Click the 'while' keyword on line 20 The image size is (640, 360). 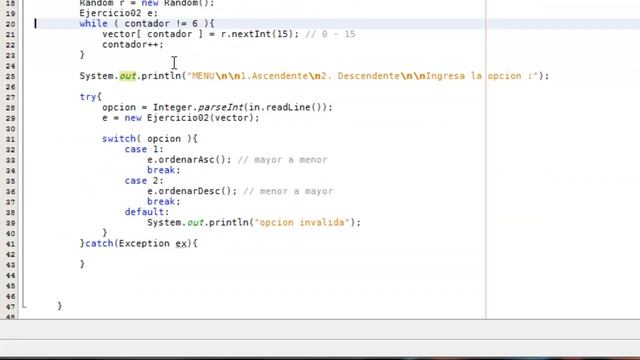click(93, 24)
